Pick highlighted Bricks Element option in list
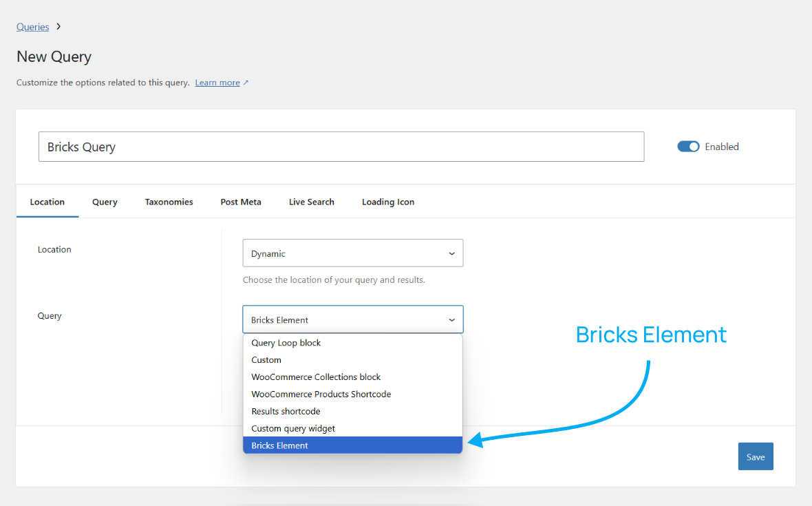 (352, 445)
